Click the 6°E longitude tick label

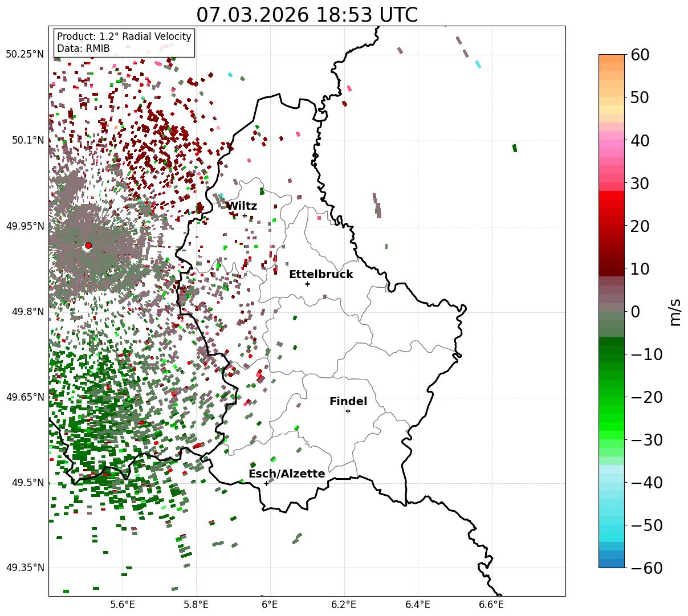(x=270, y=605)
